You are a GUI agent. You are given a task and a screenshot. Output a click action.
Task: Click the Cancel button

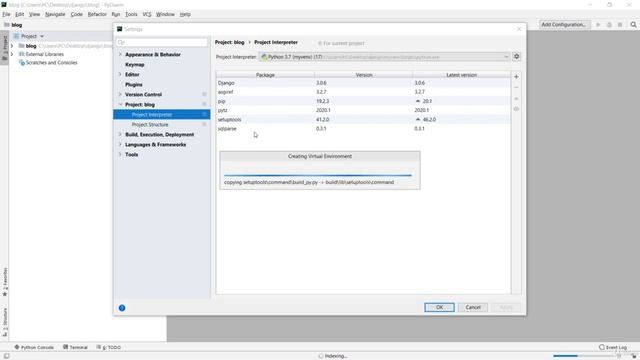pyautogui.click(x=473, y=307)
